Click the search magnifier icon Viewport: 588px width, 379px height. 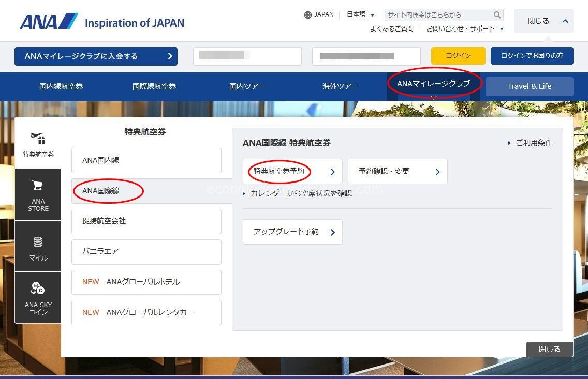click(497, 15)
